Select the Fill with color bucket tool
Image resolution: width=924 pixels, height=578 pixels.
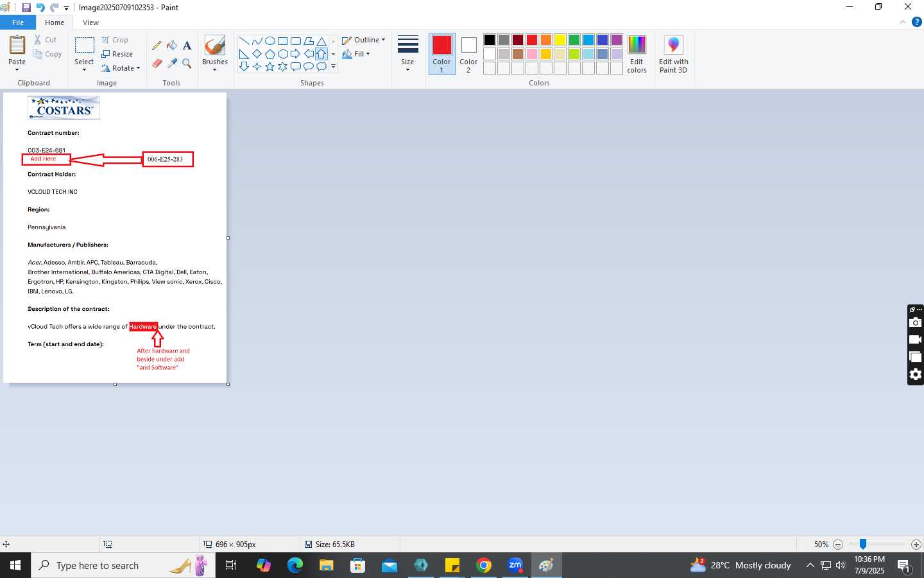(172, 46)
